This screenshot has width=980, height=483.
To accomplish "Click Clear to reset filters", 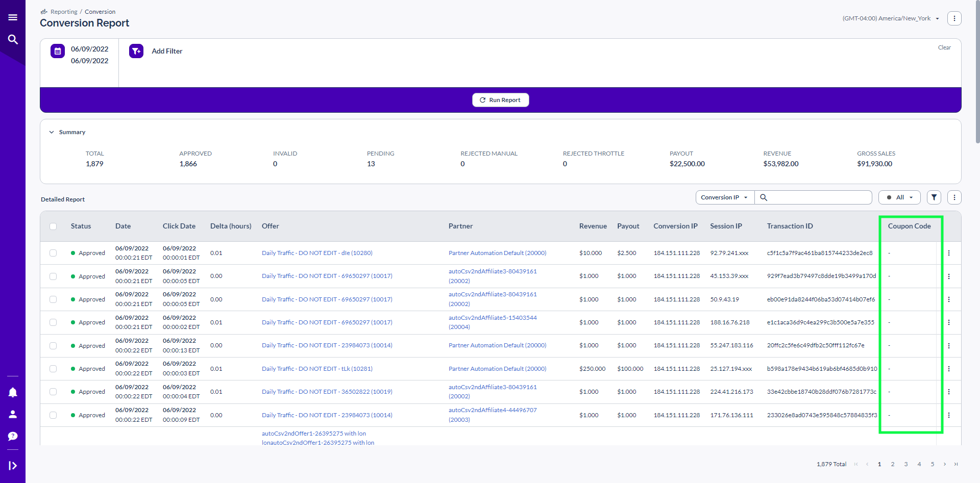I will coord(944,47).
